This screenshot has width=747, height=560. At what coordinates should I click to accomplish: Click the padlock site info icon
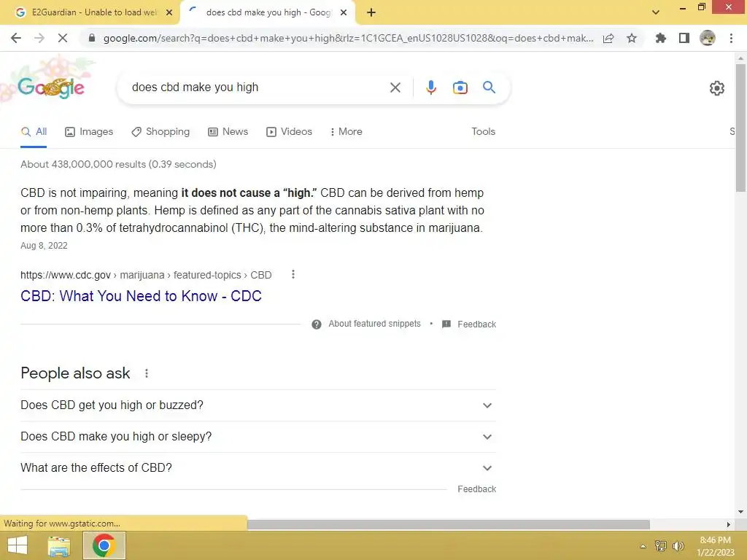tap(92, 38)
